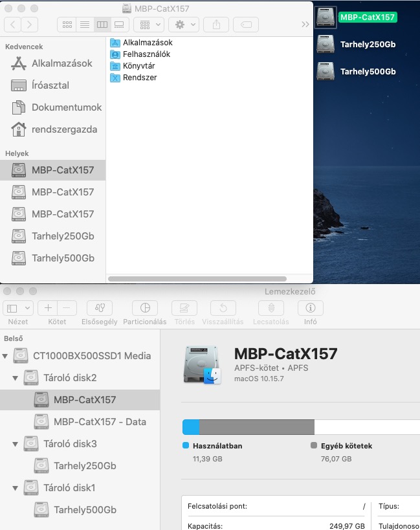The height and width of the screenshot is (530, 420).
Task: Select Tarhely250Gb desktop drive icon
Action: pyautogui.click(x=326, y=44)
